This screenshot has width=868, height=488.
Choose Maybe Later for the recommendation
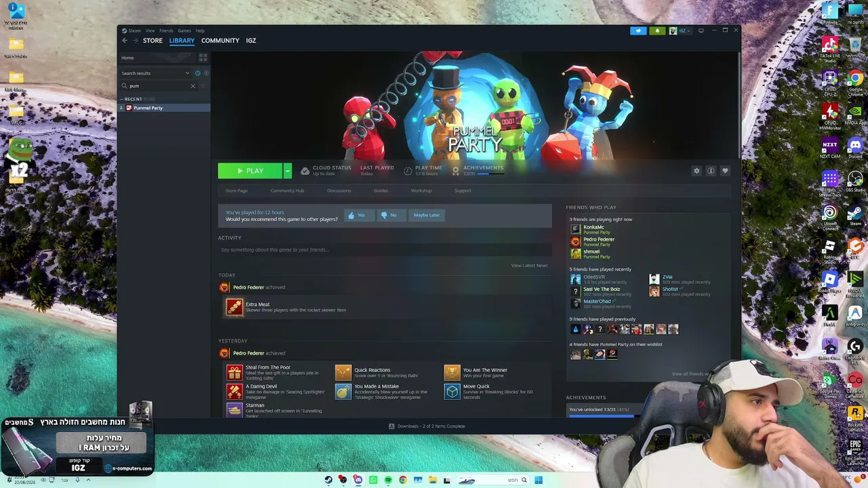tap(427, 215)
